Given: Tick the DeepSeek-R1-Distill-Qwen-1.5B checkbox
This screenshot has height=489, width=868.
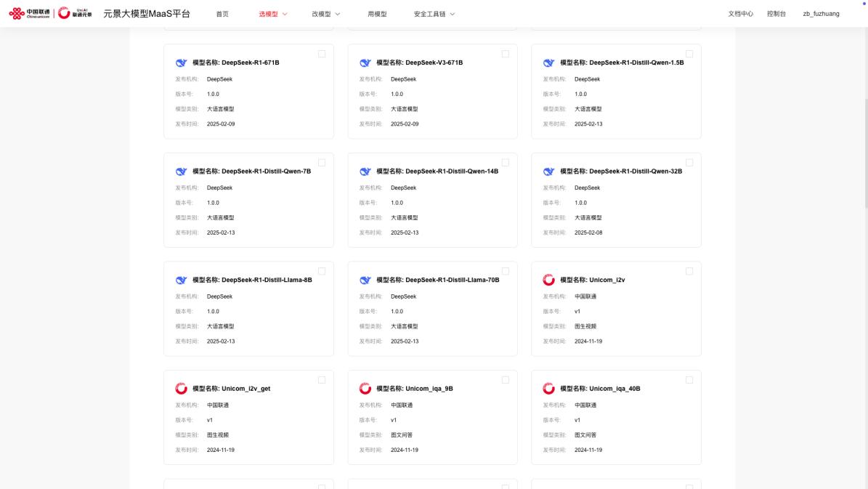Looking at the screenshot, I should click(689, 54).
